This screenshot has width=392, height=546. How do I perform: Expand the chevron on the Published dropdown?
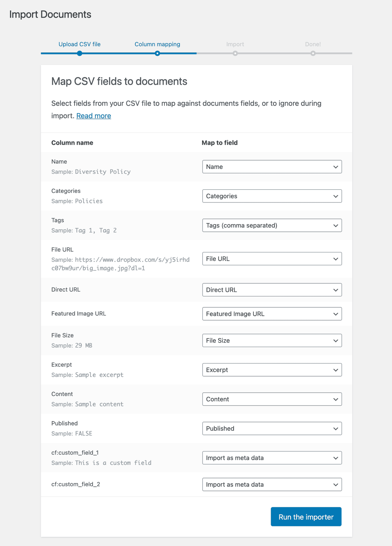(x=335, y=428)
